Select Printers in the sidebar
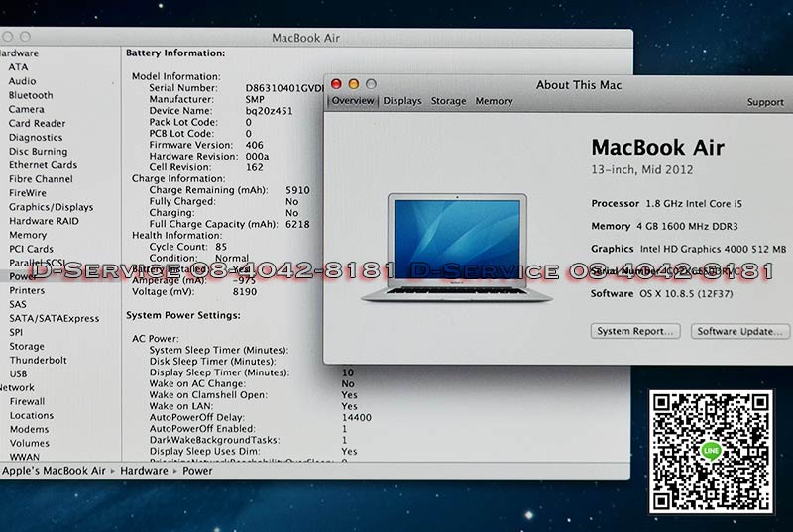 tap(28, 290)
